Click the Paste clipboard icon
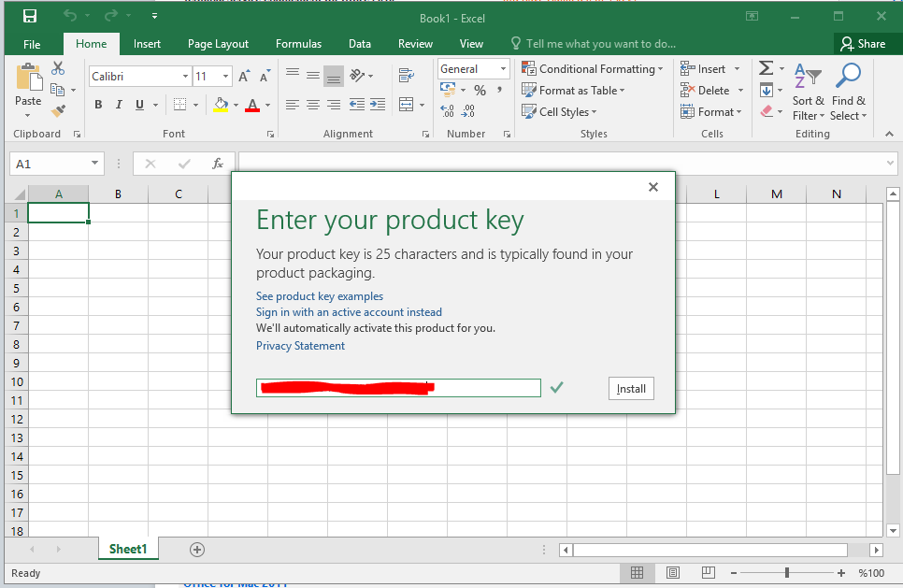The image size is (903, 588). click(x=28, y=77)
